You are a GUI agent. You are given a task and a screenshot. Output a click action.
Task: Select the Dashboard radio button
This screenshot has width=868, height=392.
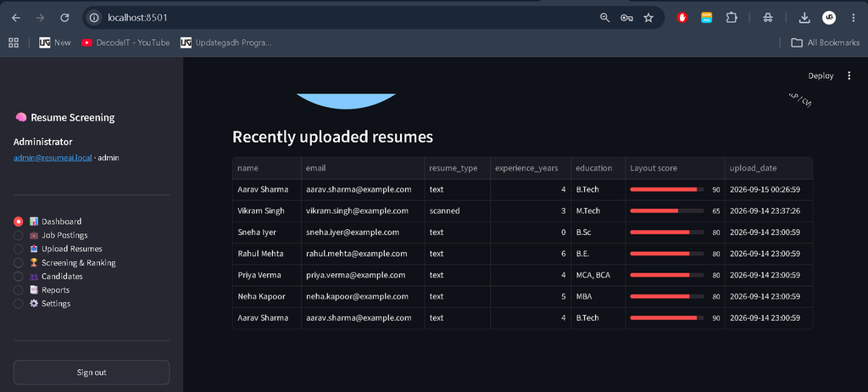coord(19,221)
